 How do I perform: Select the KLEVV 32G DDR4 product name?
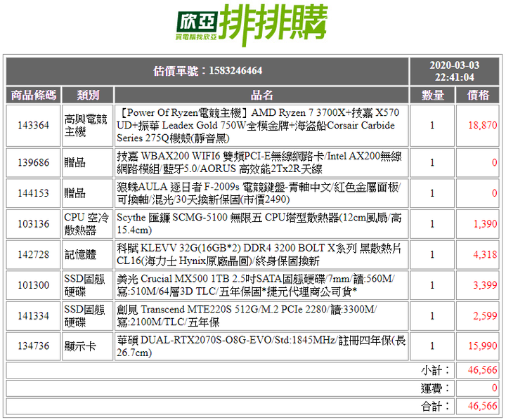pyautogui.click(x=259, y=254)
